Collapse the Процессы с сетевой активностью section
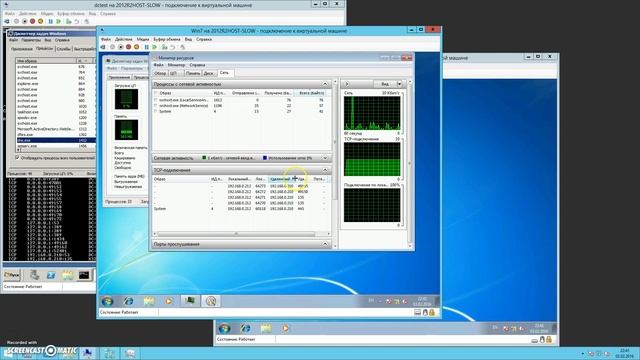The height and width of the screenshot is (360, 640). (325, 84)
